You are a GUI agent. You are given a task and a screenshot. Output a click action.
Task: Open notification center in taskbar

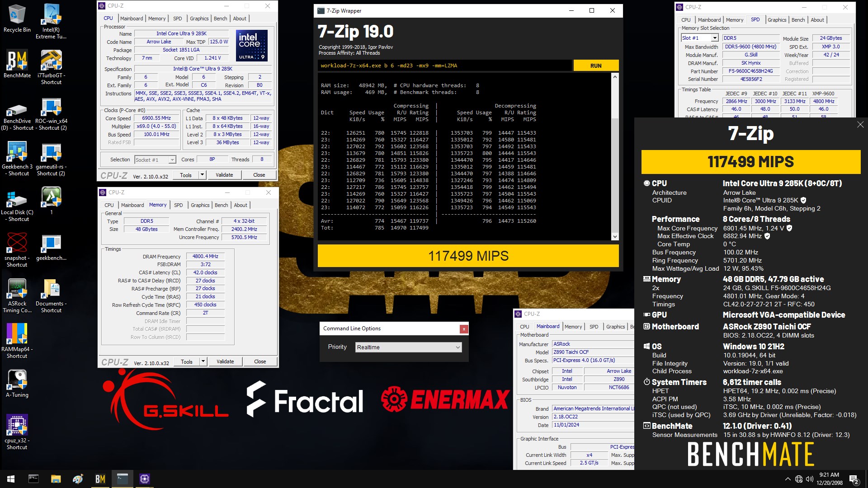(854, 479)
